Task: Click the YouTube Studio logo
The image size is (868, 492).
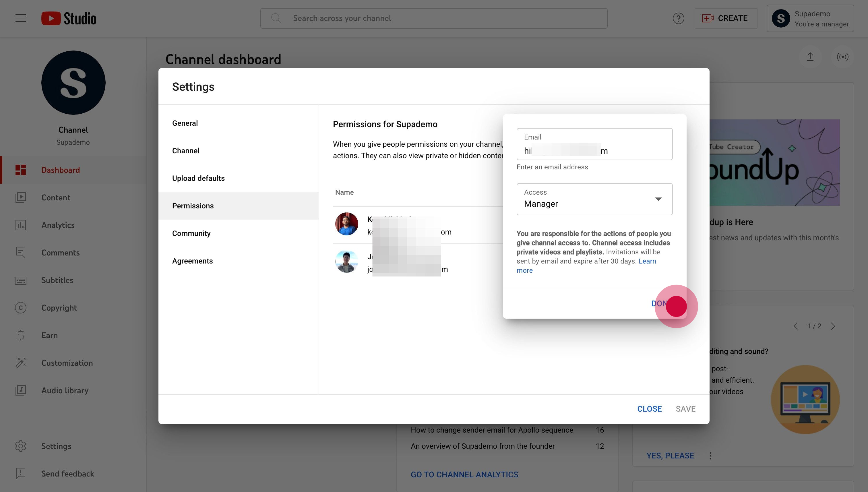Action: pos(69,18)
